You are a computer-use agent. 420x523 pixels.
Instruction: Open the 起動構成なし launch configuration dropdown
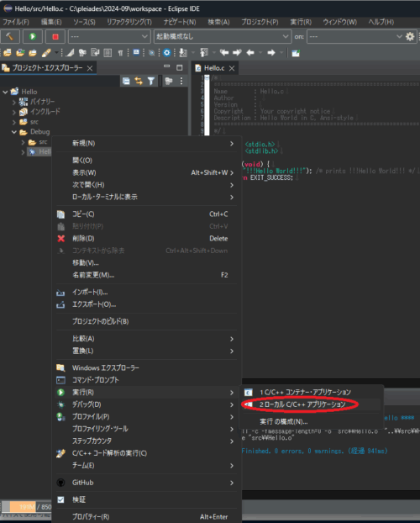pyautogui.click(x=222, y=36)
